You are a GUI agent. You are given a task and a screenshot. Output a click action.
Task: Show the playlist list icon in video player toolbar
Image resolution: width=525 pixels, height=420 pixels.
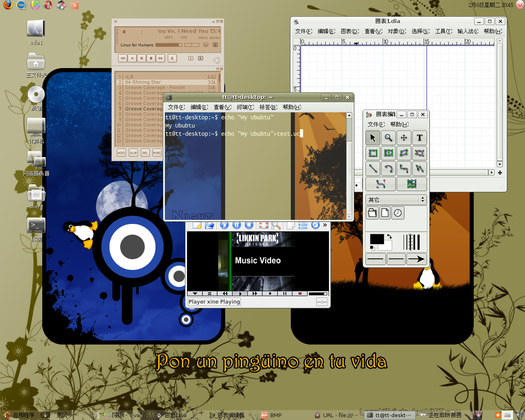click(303, 225)
